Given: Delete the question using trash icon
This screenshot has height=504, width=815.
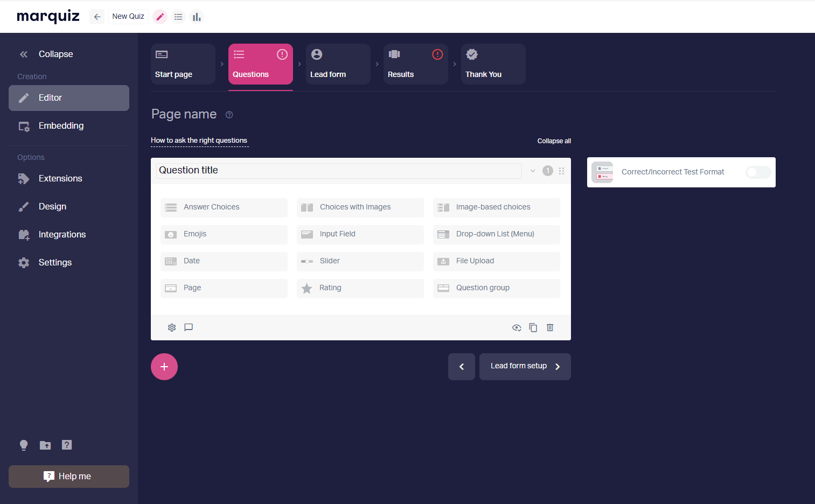Looking at the screenshot, I should (x=550, y=327).
